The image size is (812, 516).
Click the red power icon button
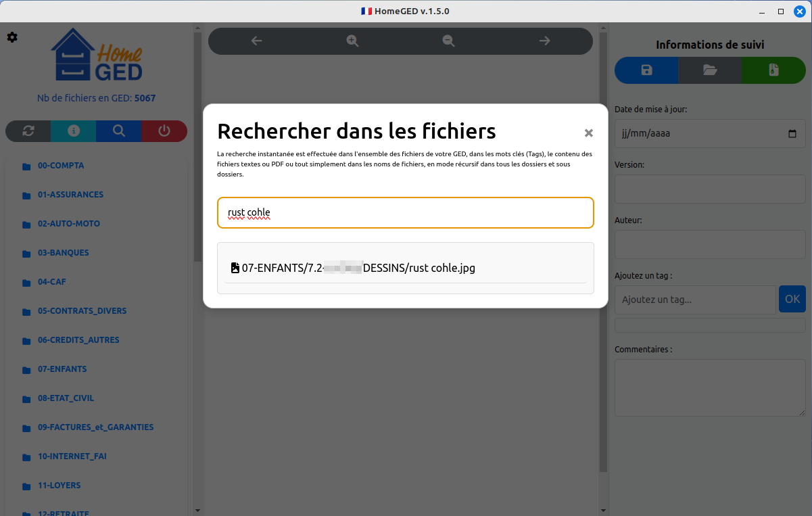164,131
